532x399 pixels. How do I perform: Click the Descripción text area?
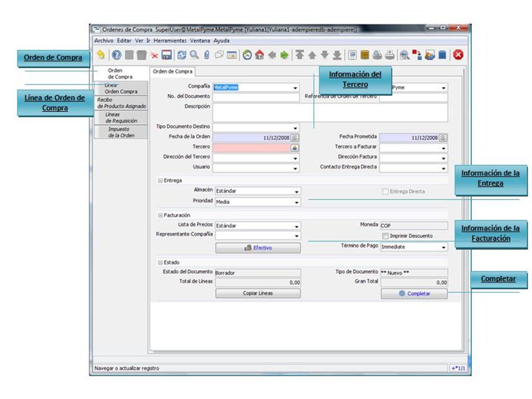(330, 112)
